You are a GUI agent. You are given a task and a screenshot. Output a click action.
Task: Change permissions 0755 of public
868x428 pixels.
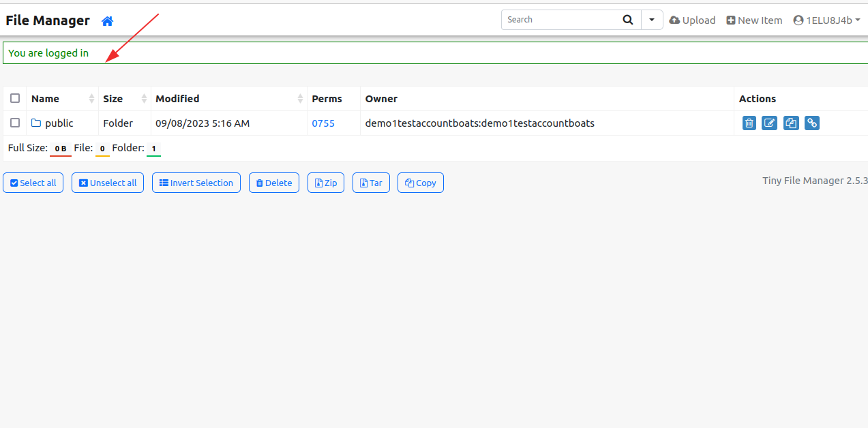coord(323,123)
